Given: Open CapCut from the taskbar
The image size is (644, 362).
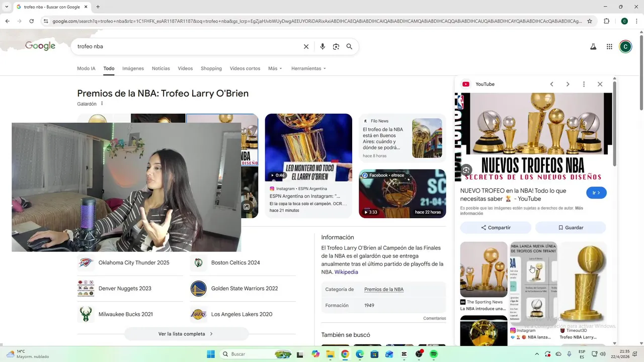Looking at the screenshot, I should [x=404, y=354].
